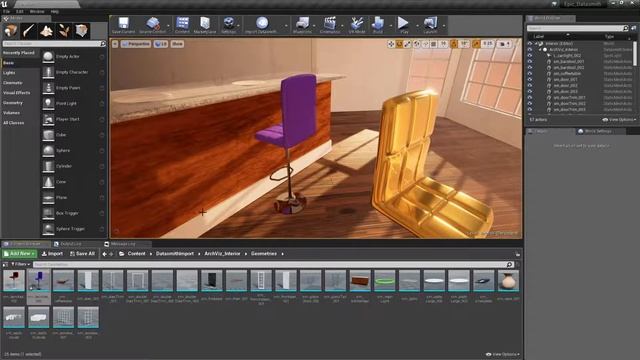Select the translate gizmo tool in viewport
This screenshot has height=360, width=640.
[x=391, y=44]
